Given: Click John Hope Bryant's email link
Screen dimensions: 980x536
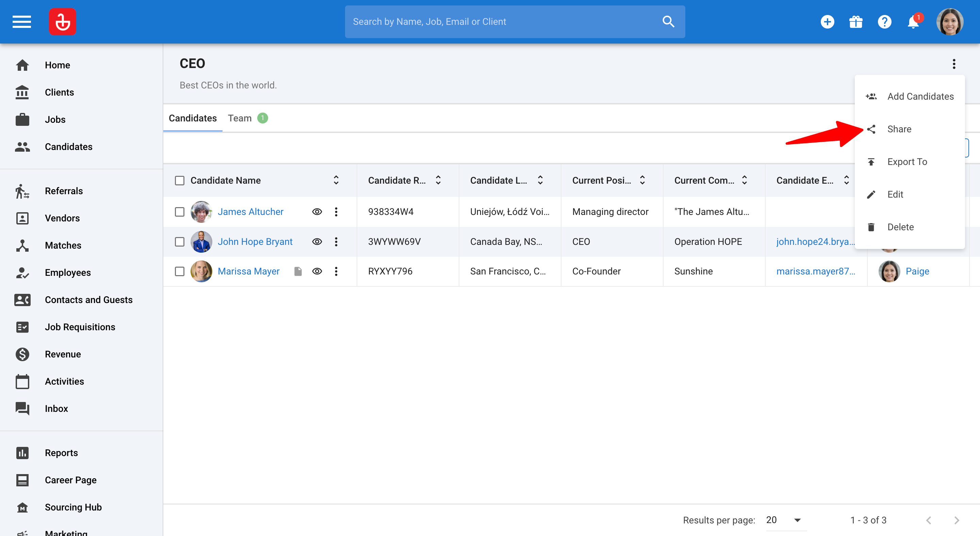Looking at the screenshot, I should coord(815,242).
